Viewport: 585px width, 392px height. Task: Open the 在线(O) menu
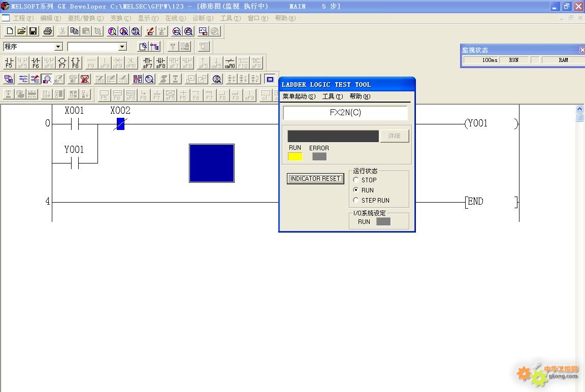click(176, 18)
